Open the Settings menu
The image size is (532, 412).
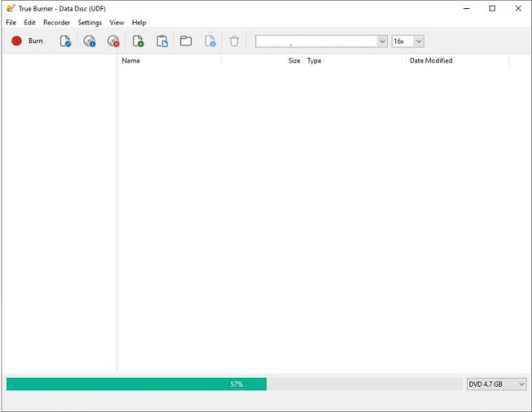pos(89,23)
